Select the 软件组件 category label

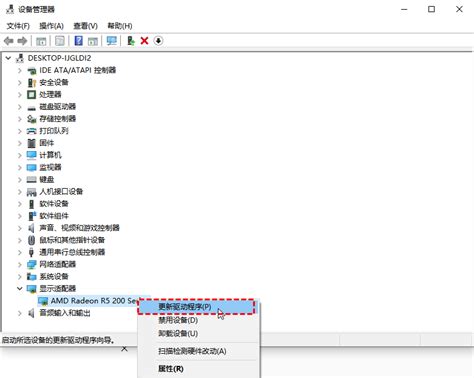[54, 216]
